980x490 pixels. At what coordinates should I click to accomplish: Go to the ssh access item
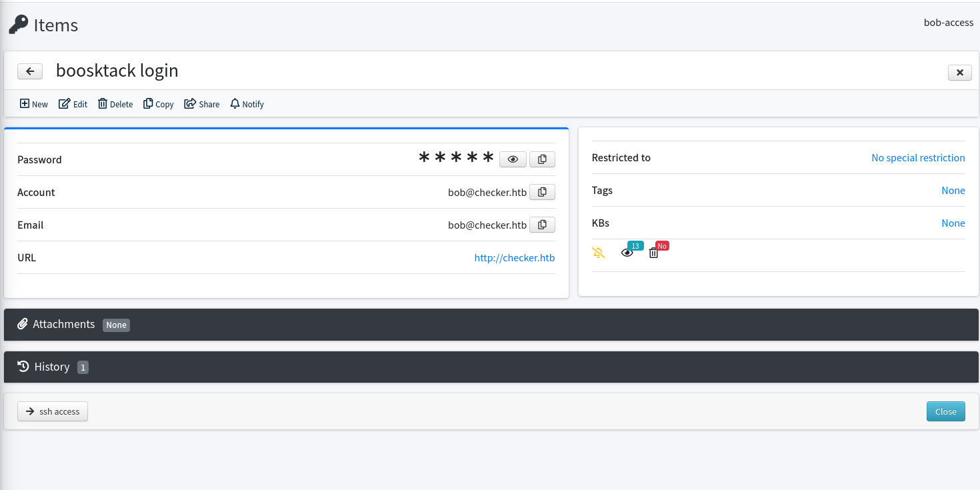pos(53,411)
